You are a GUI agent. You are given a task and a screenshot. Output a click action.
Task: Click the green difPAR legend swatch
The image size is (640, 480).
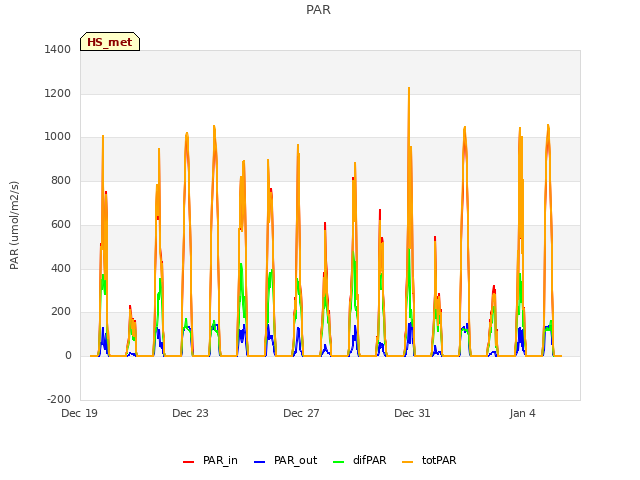tap(339, 462)
